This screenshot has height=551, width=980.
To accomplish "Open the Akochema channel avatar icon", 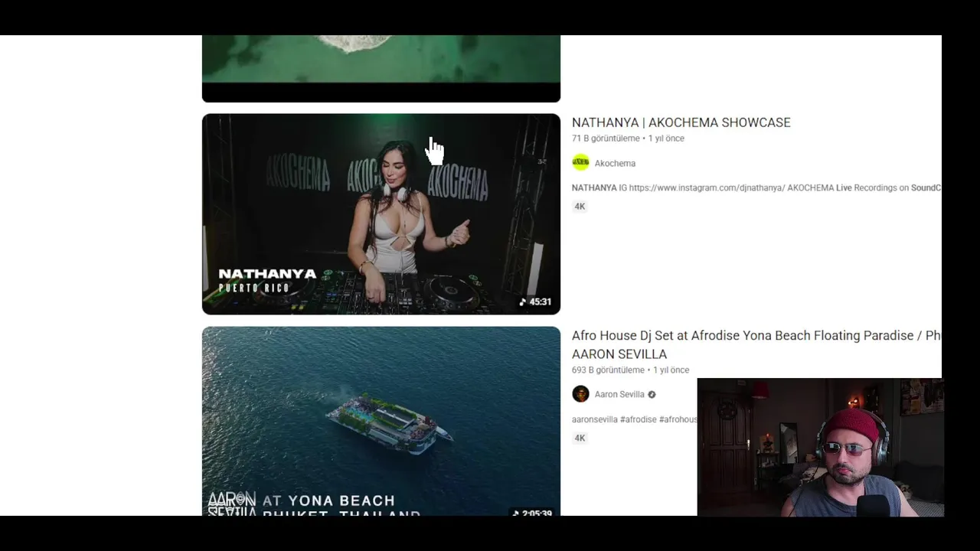I will (x=581, y=163).
